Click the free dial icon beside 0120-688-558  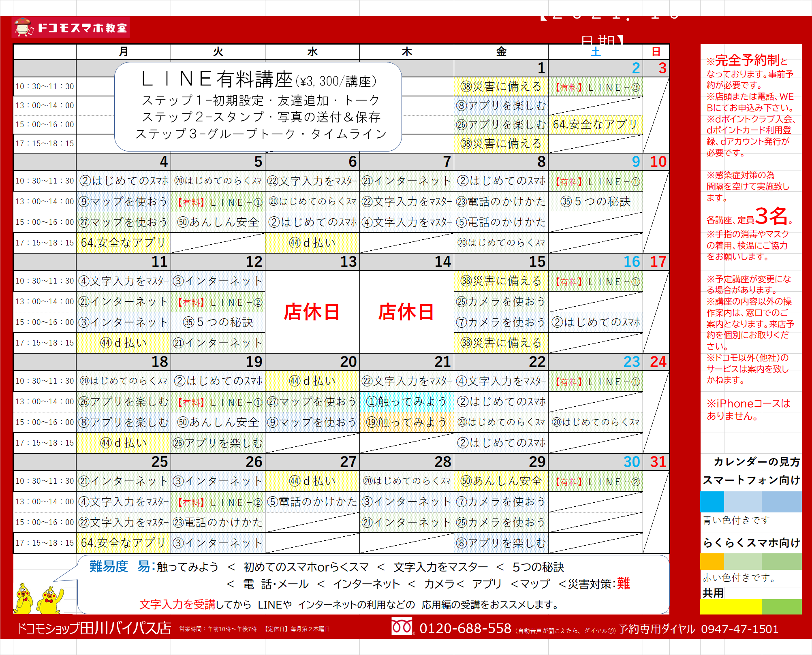(x=402, y=627)
